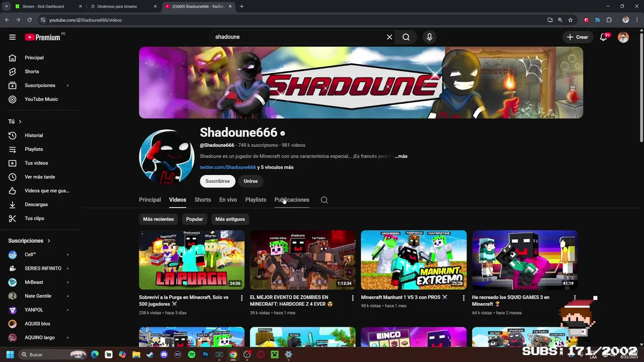This screenshot has width=644, height=362.
Task: Open options for Hardcore Z 4 video
Action: pos(353,298)
